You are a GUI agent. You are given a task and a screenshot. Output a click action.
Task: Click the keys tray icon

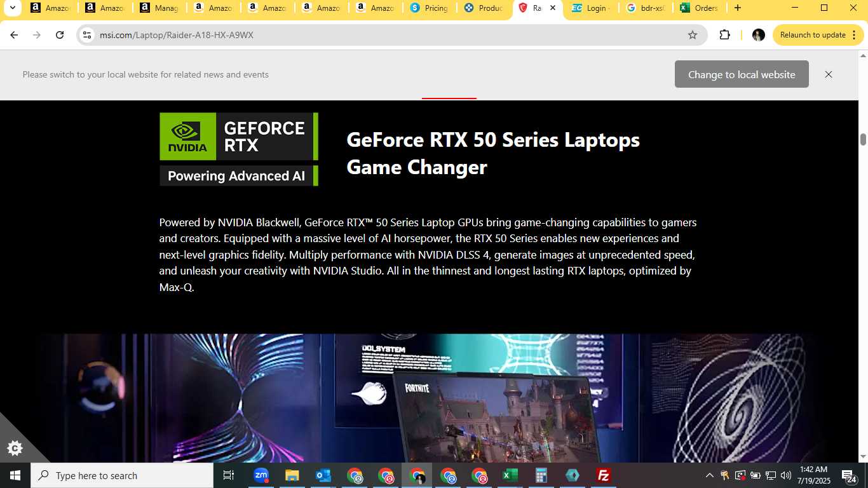pos(725,475)
